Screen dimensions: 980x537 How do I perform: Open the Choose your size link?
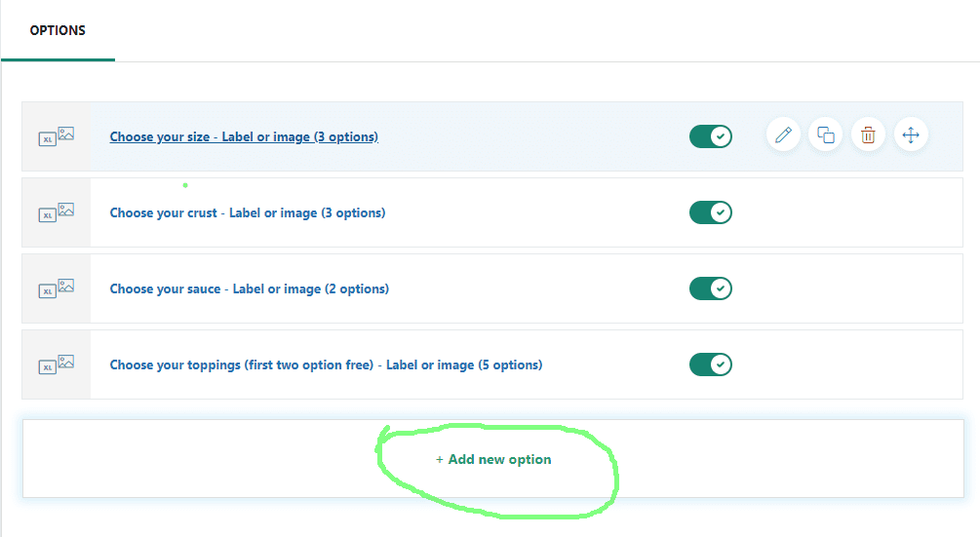[244, 136]
